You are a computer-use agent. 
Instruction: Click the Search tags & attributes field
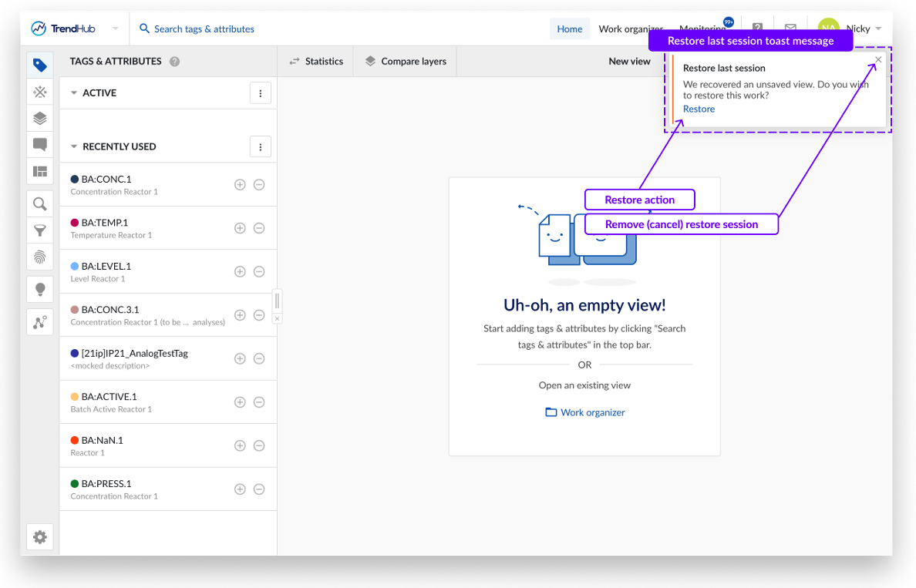tap(204, 29)
